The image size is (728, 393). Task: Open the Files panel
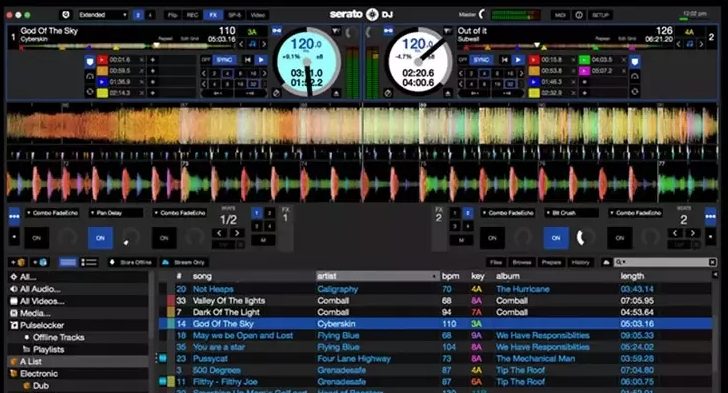496,262
